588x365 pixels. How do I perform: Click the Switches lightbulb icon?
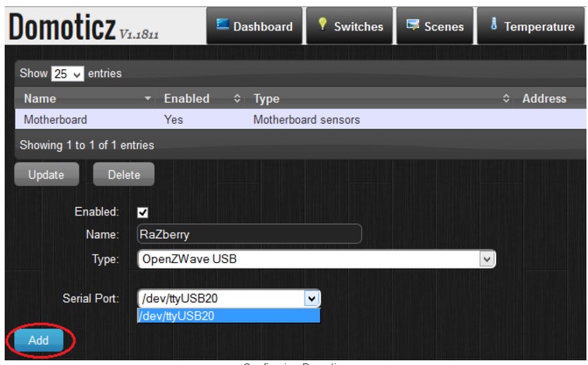point(322,26)
